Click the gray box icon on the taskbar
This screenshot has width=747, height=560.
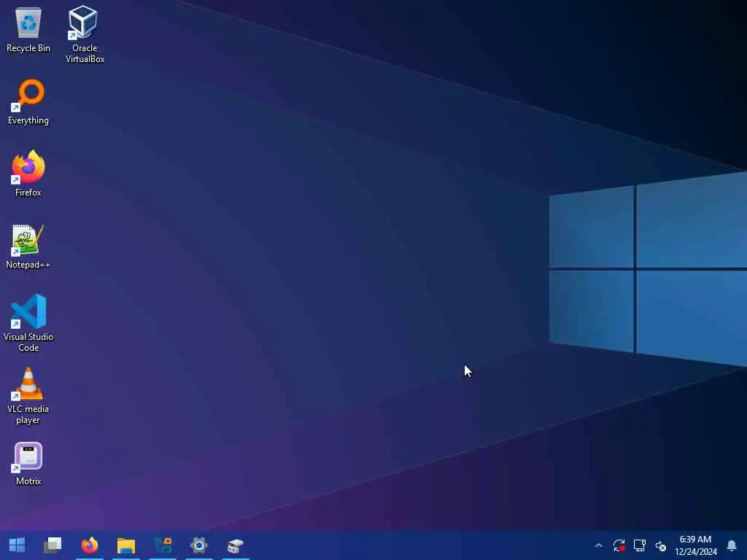click(x=235, y=545)
